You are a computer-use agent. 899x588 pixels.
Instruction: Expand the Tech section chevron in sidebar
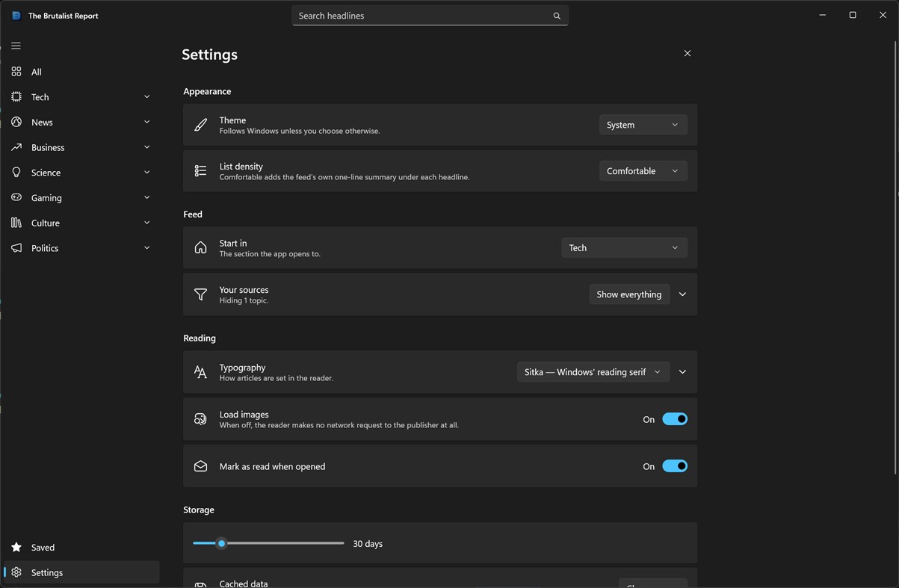click(146, 97)
